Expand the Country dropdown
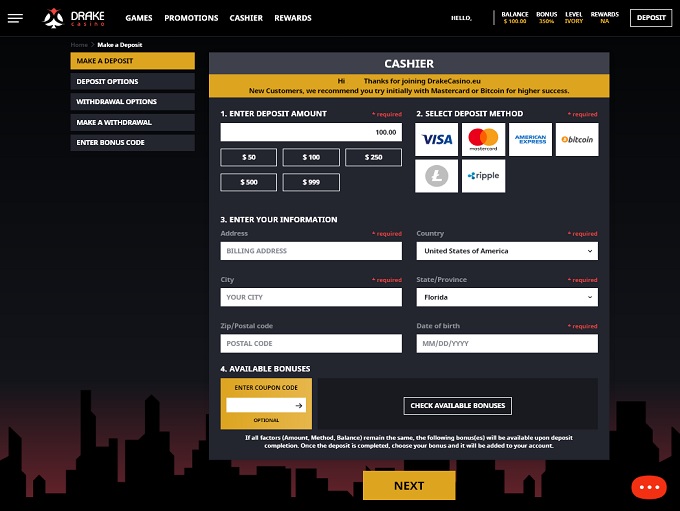The width and height of the screenshot is (680, 511). coord(506,251)
